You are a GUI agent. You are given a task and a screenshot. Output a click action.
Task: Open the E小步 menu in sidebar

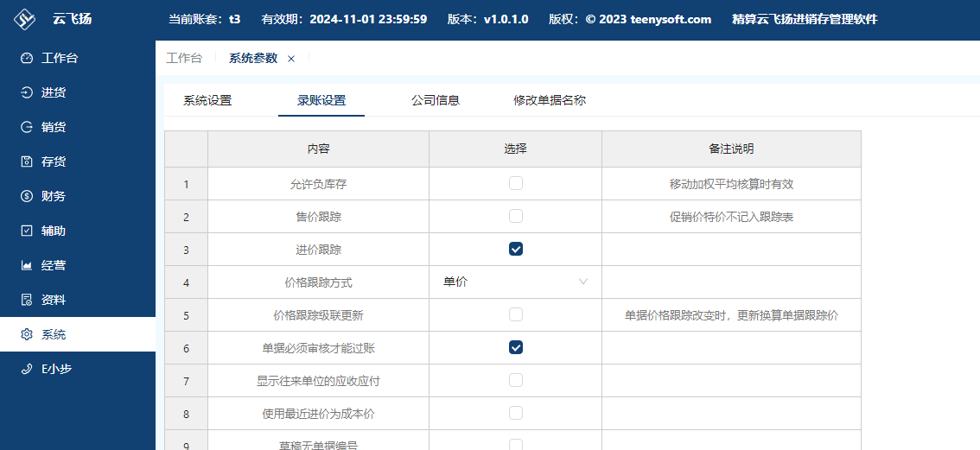[78, 369]
